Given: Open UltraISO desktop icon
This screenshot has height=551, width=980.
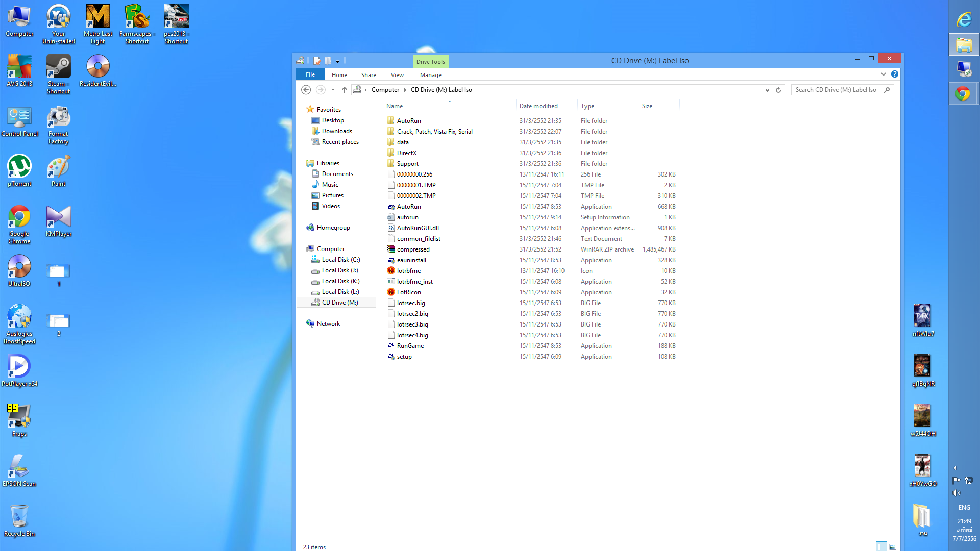Looking at the screenshot, I should tap(19, 271).
